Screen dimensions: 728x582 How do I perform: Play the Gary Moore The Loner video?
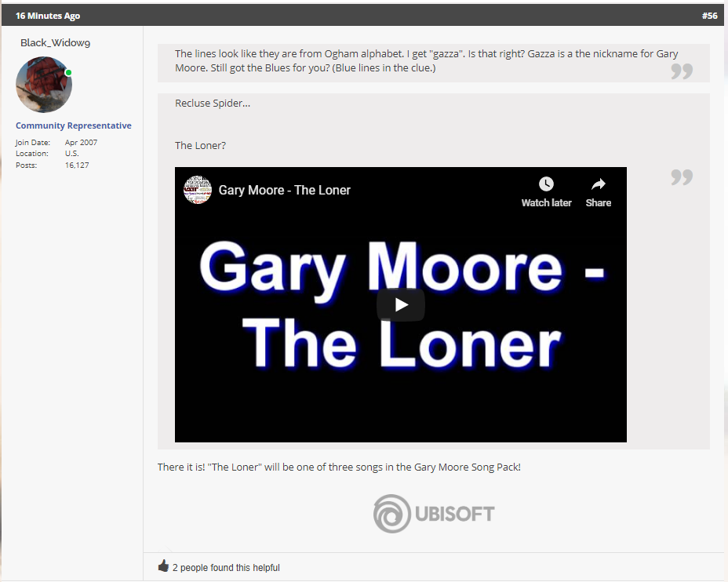point(401,305)
